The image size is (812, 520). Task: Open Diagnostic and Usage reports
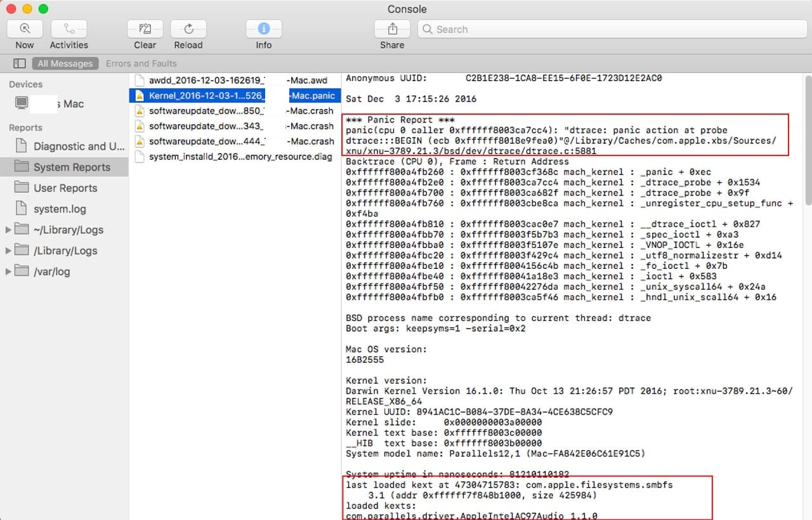[x=79, y=146]
